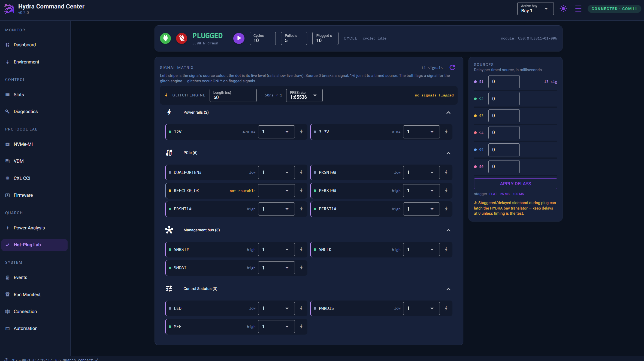
Task: Click the S1 delay input field
Action: point(504,82)
